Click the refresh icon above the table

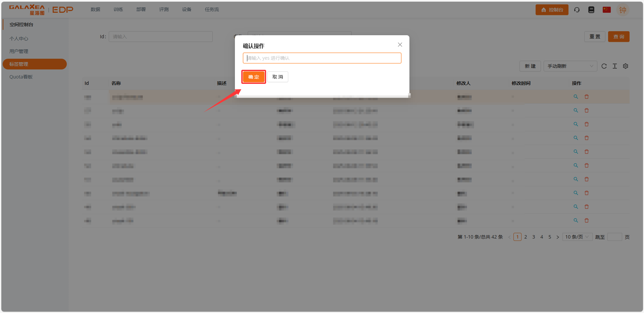pyautogui.click(x=604, y=66)
